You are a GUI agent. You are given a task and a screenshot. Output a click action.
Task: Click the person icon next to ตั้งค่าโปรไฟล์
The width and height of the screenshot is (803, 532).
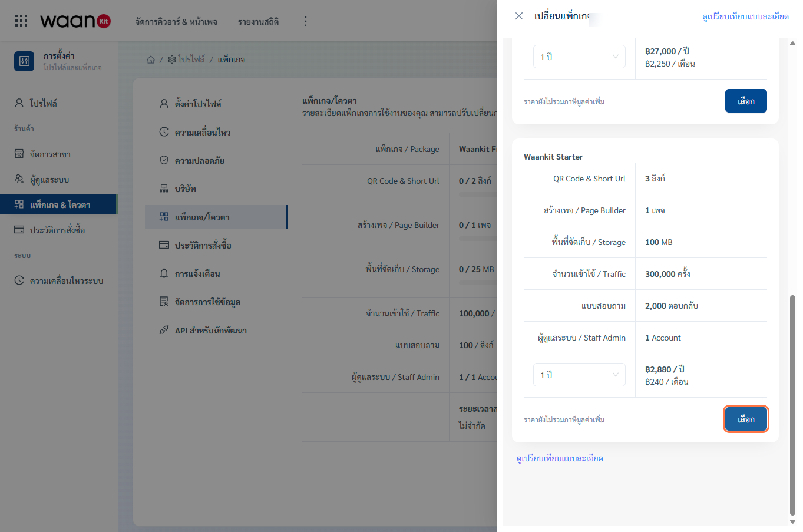click(164, 104)
